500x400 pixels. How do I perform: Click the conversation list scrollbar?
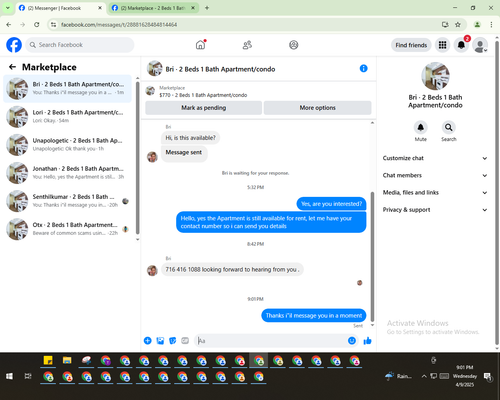pyautogui.click(x=137, y=157)
